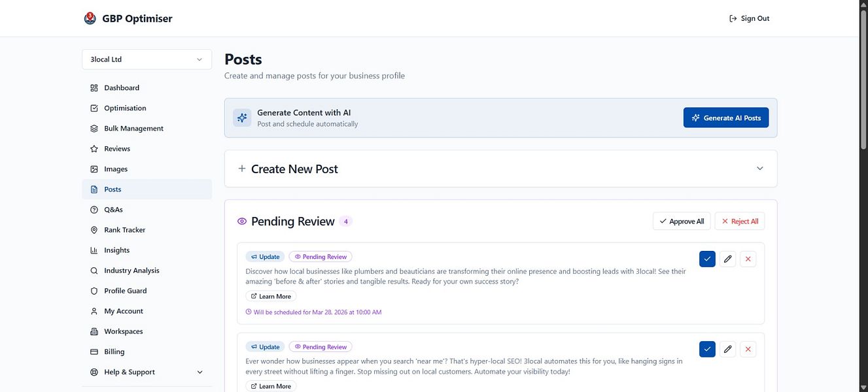
Task: Select Industry Analysis in the sidebar
Action: click(x=147, y=270)
